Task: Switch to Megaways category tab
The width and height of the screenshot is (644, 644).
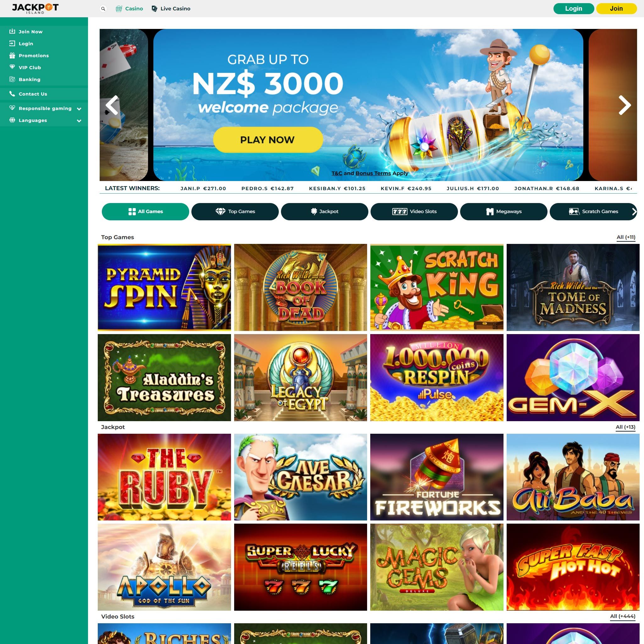Action: pyautogui.click(x=504, y=212)
